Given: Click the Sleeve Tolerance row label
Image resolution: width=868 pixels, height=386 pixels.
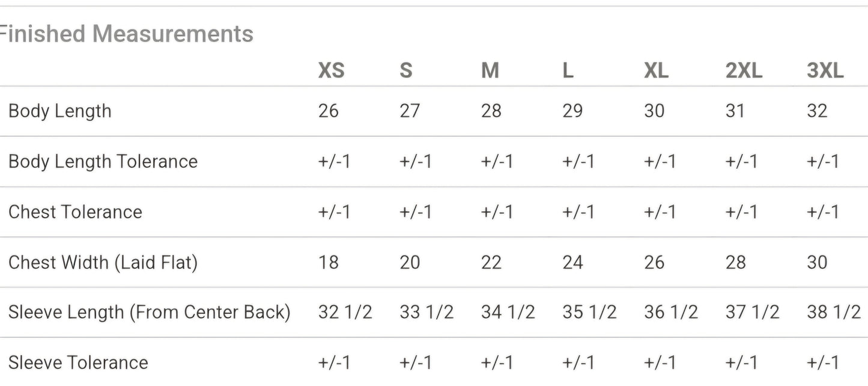Looking at the screenshot, I should coord(78,363).
